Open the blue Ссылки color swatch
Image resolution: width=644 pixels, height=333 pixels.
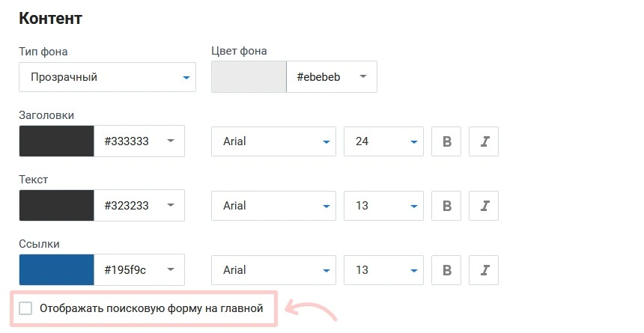(56, 269)
